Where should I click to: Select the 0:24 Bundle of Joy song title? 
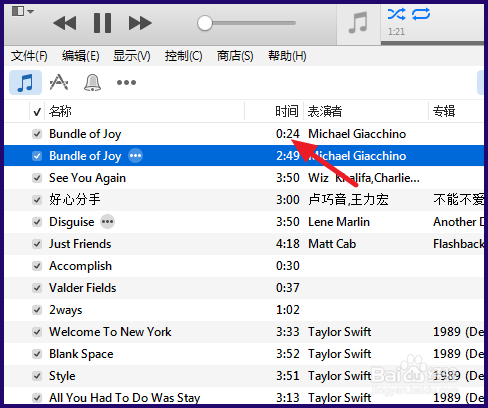point(85,134)
